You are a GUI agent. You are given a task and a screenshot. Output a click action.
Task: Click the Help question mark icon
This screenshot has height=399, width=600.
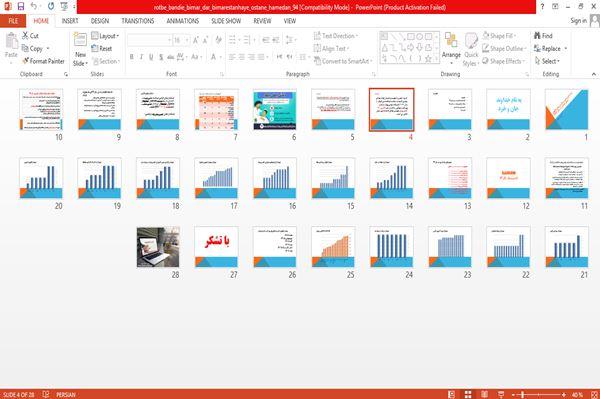(x=542, y=7)
